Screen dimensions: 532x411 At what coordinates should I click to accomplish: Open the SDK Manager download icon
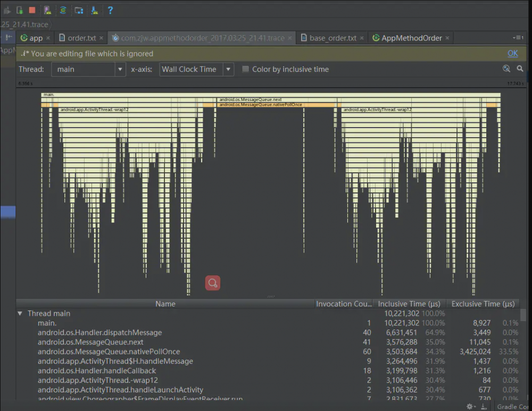94,10
